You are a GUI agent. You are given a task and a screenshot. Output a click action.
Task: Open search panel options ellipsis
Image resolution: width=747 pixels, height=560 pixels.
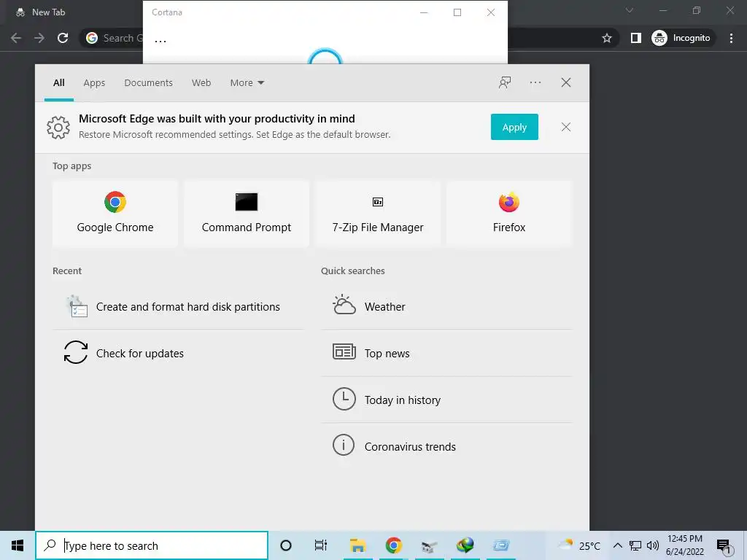(x=535, y=82)
